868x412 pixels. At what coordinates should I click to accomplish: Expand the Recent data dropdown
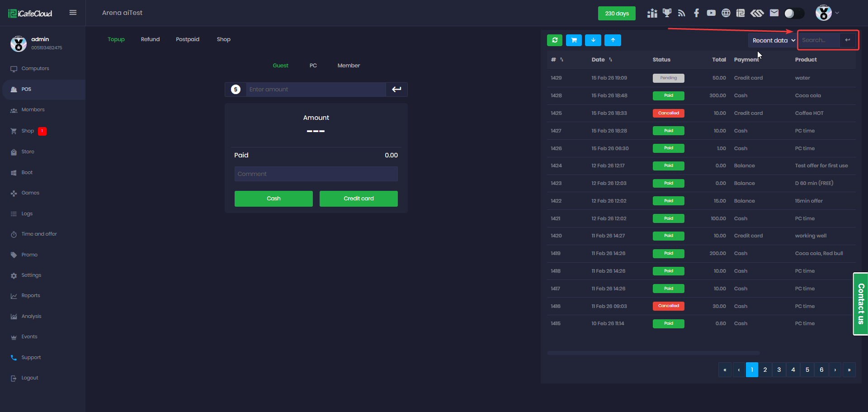pyautogui.click(x=773, y=41)
